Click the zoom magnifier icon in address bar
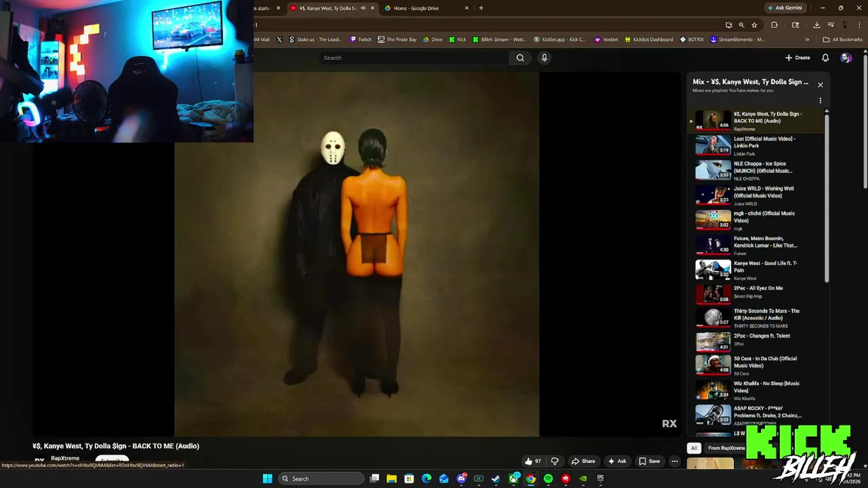Viewport: 868px width, 488px height. (741, 25)
